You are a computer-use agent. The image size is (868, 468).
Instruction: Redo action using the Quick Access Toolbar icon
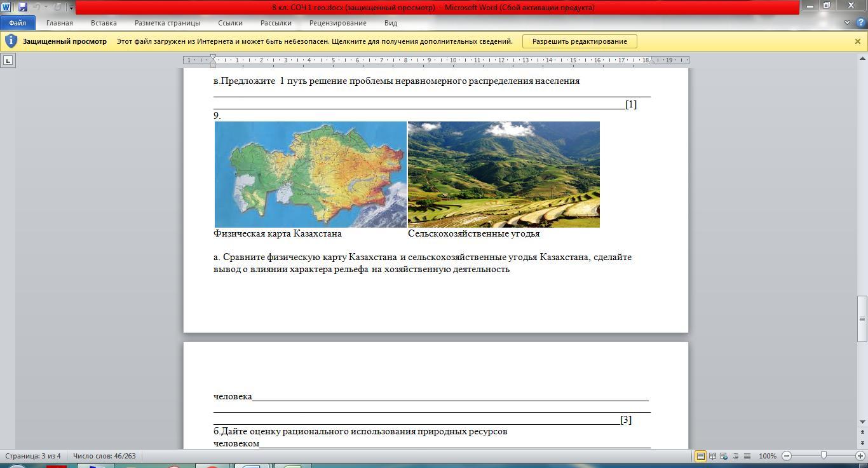pos(57,7)
